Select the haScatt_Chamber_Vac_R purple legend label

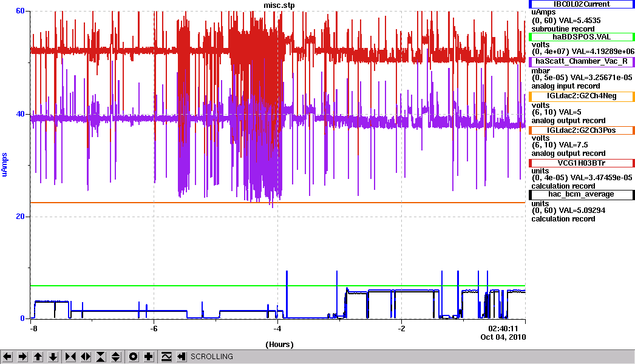coord(582,61)
